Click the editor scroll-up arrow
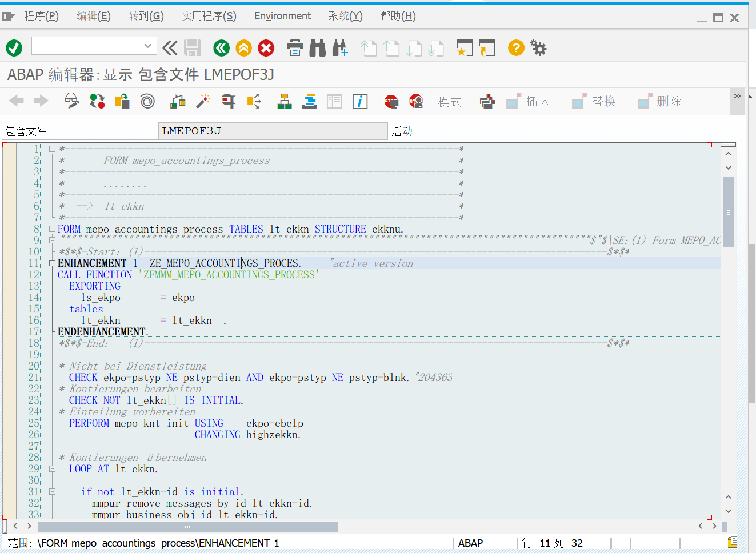The height and width of the screenshot is (553, 756). coord(728,154)
